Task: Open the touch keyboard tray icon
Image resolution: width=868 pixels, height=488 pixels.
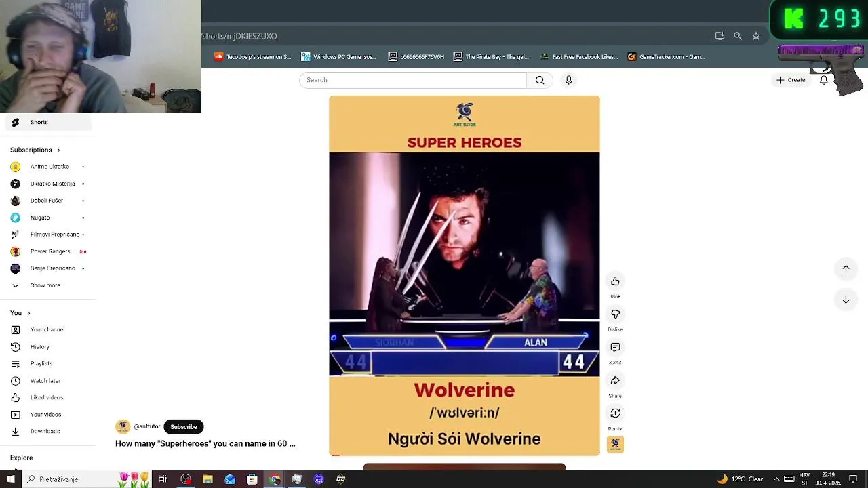Action: 789,479
